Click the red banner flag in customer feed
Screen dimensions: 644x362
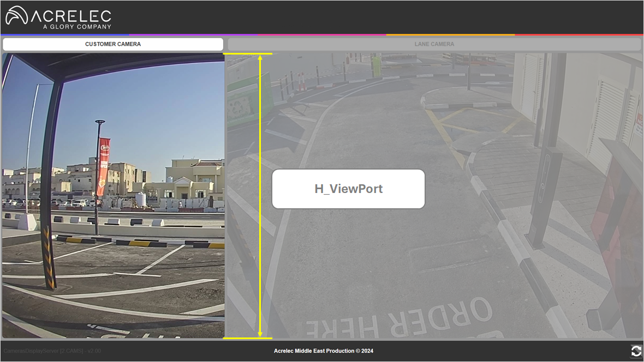point(103,166)
